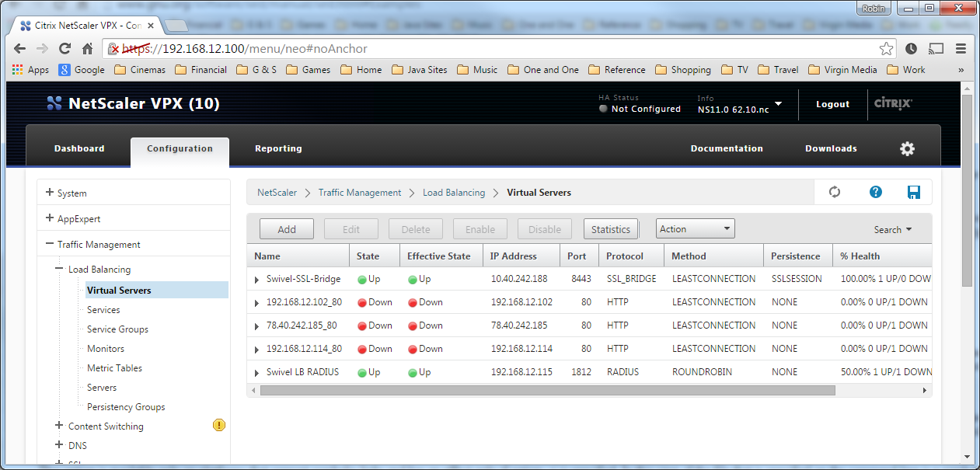
Task: Click the Add button to create a virtual server
Action: point(286,228)
